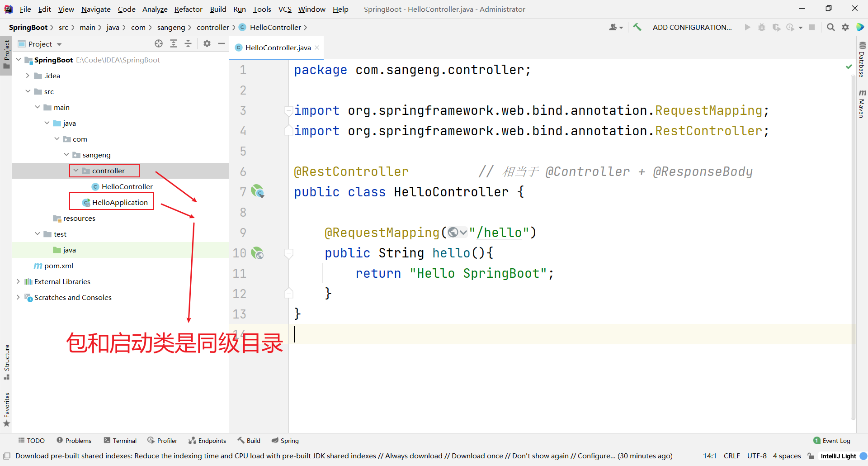The image size is (868, 466).
Task: Collapse the src folder
Action: pyautogui.click(x=28, y=91)
